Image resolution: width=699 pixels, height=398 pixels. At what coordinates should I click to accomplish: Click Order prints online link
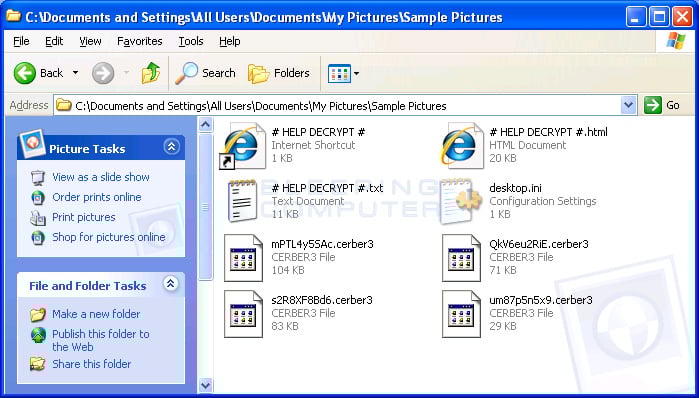click(x=97, y=197)
